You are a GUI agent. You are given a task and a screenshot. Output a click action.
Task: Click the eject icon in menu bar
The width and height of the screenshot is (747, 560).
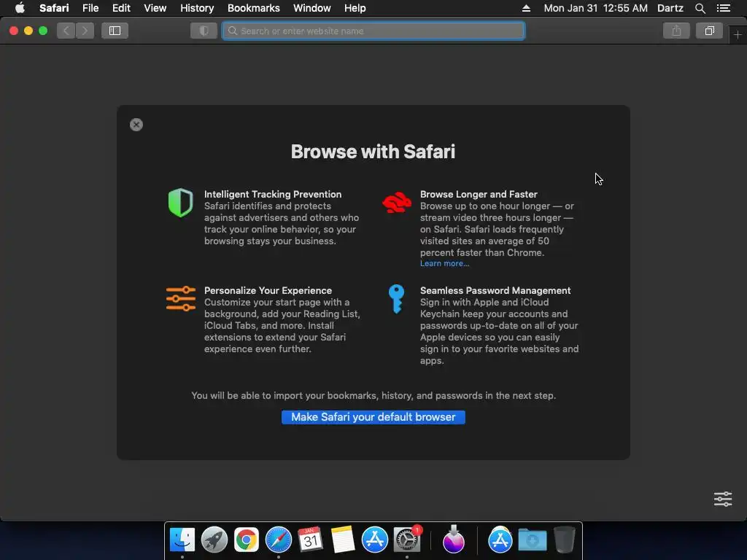526,8
